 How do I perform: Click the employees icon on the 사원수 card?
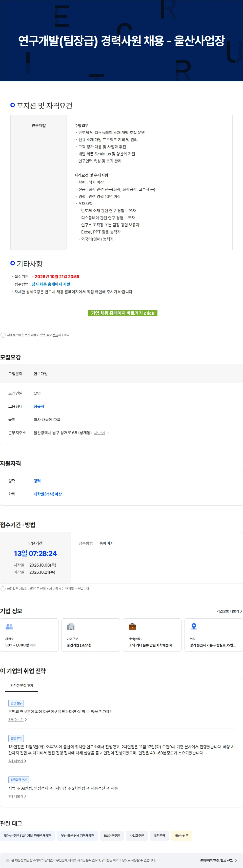point(9,626)
